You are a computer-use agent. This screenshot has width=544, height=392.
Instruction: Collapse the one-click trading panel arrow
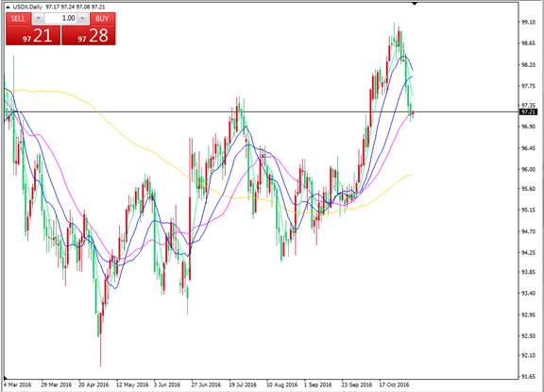coord(8,7)
